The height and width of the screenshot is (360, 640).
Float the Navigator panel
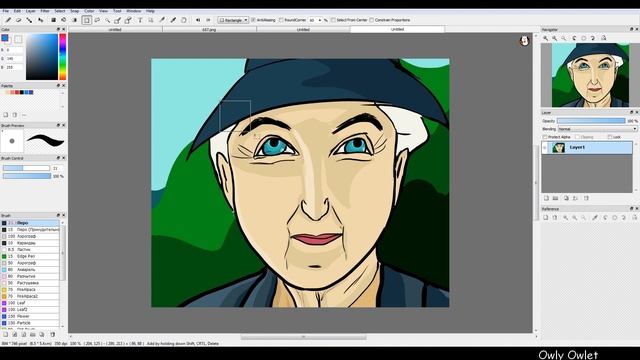tap(631, 29)
